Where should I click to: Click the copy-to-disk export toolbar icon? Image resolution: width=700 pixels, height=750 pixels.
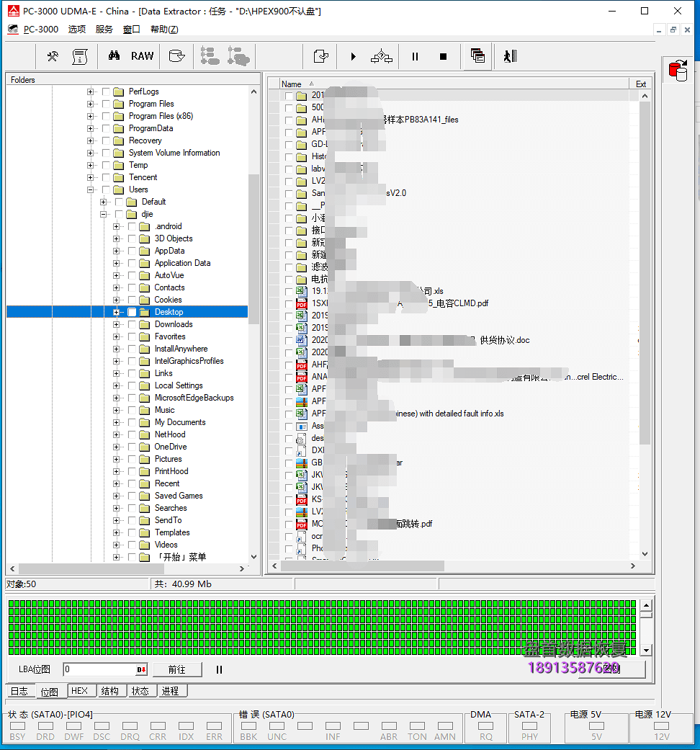point(321,56)
